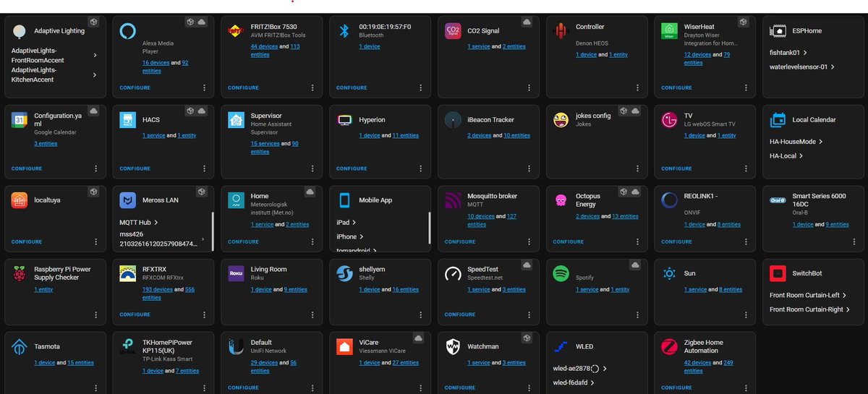This screenshot has width=868, height=394.
Task: Click CONFIGURE on the HACS card
Action: click(135, 168)
